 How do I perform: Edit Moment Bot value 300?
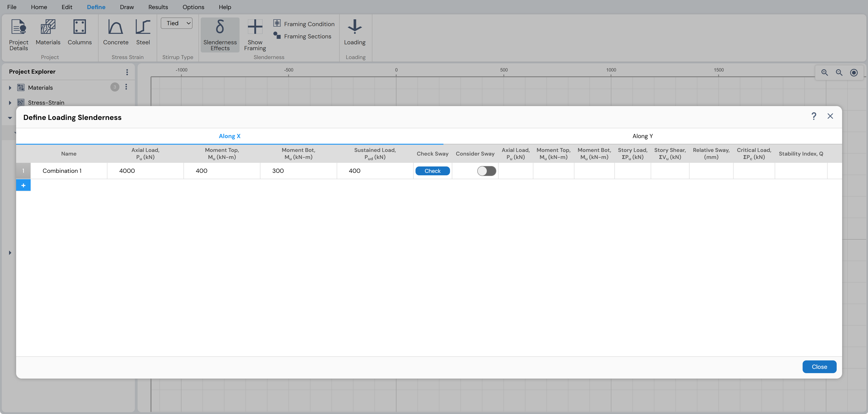(298, 171)
